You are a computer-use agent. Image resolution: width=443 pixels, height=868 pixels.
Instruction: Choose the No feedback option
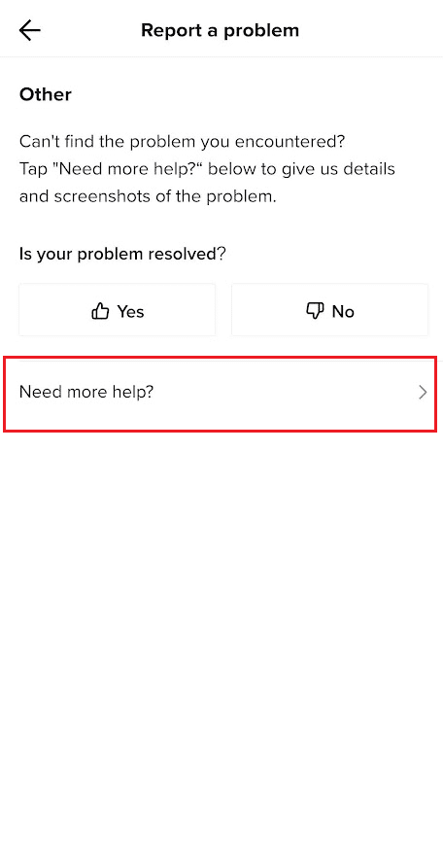pyautogui.click(x=329, y=310)
